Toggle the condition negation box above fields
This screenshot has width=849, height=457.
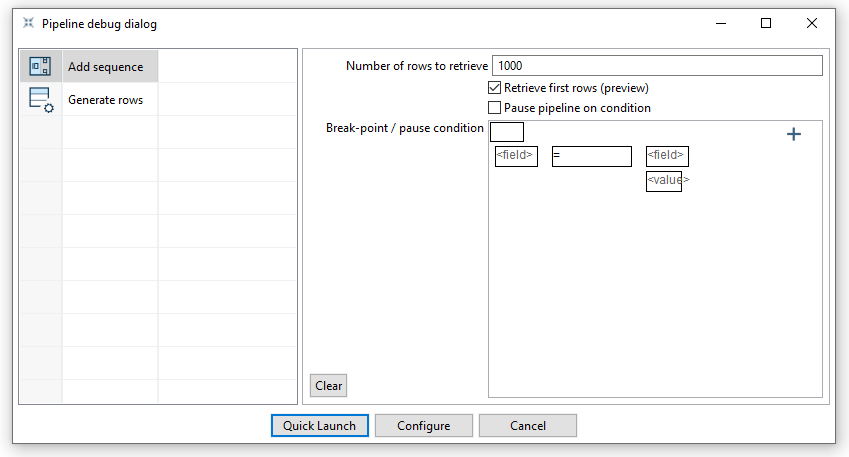pos(507,132)
